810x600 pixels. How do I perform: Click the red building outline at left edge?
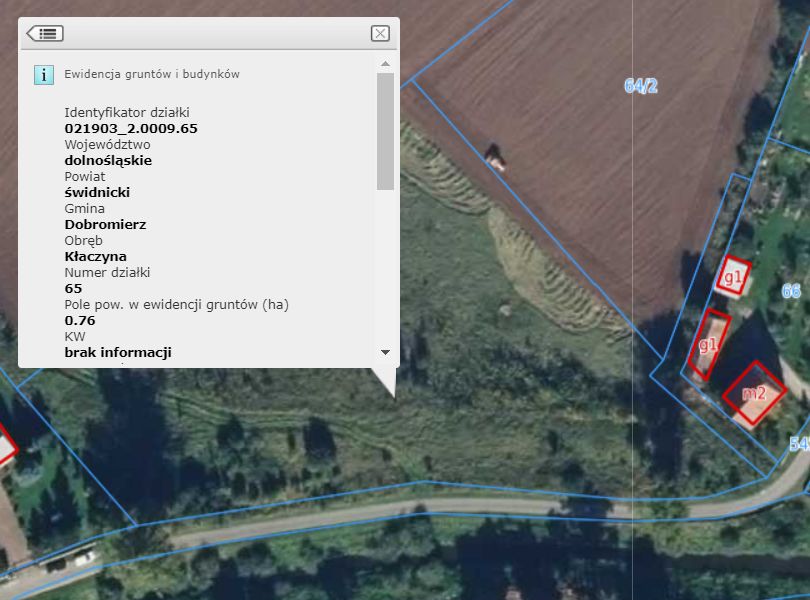[7, 445]
